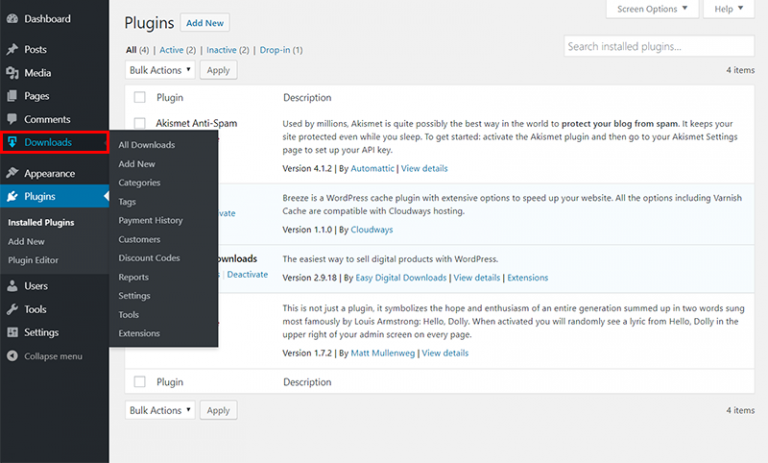
Task: Click the top Apply button
Action: click(x=218, y=70)
